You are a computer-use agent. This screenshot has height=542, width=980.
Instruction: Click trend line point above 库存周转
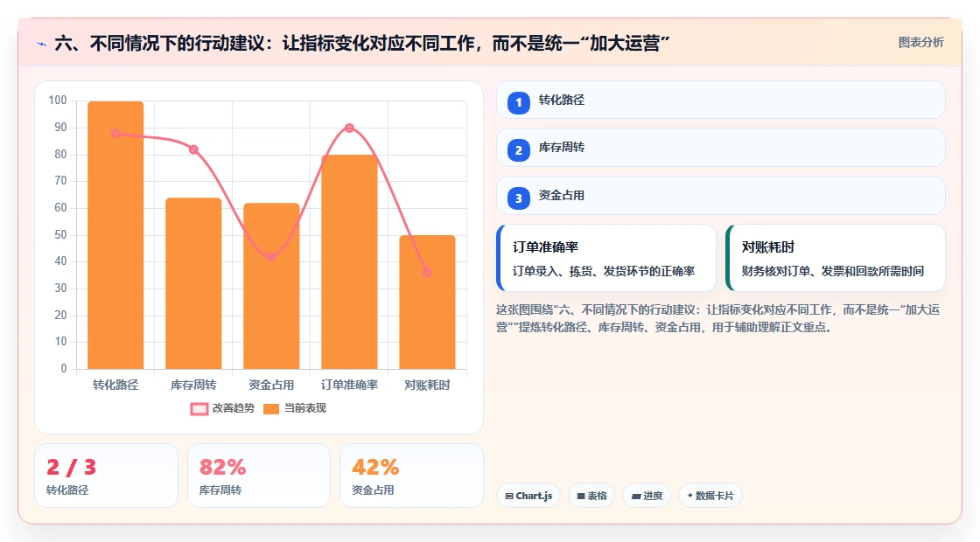coord(193,149)
